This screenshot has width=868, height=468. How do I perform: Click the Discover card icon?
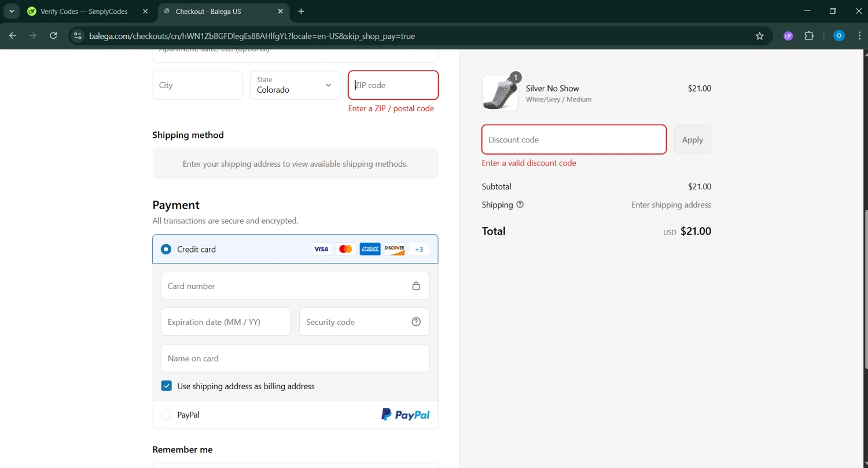pyautogui.click(x=395, y=249)
